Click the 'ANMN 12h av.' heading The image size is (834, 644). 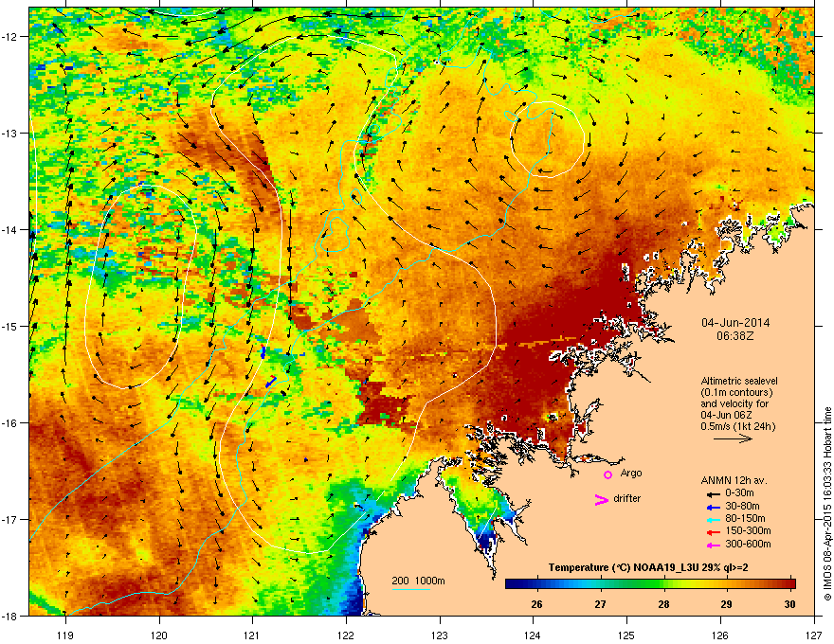(x=734, y=480)
